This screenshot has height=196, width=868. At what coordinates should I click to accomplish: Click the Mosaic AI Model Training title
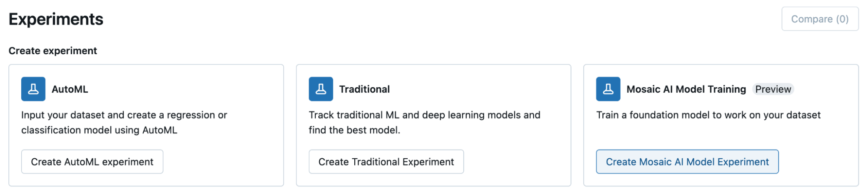tap(686, 89)
